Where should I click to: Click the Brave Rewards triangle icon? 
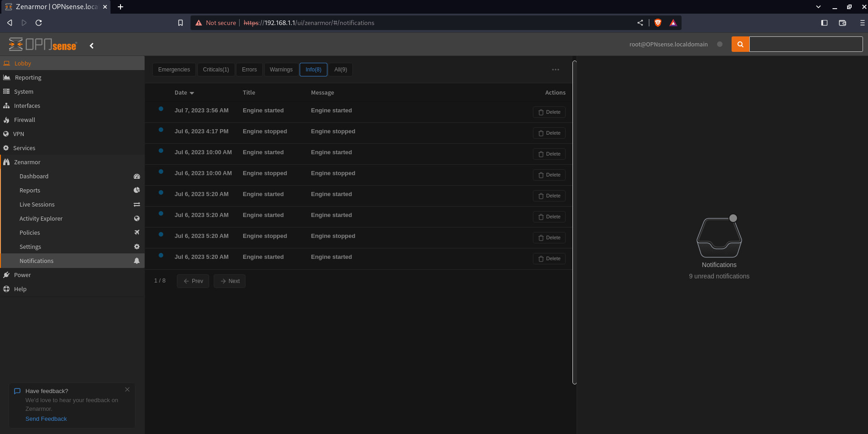click(x=673, y=23)
